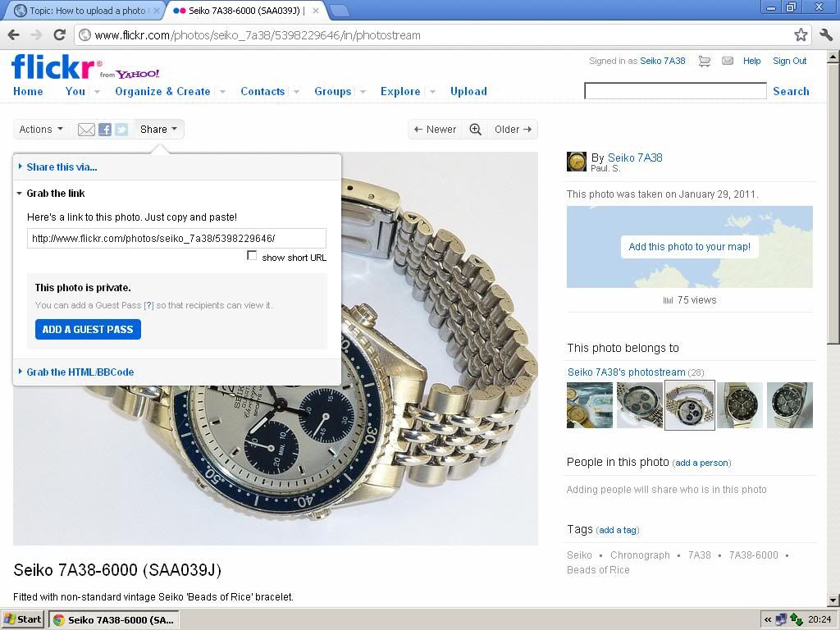
Task: Reload the page with the refresh icon
Action: (59, 35)
